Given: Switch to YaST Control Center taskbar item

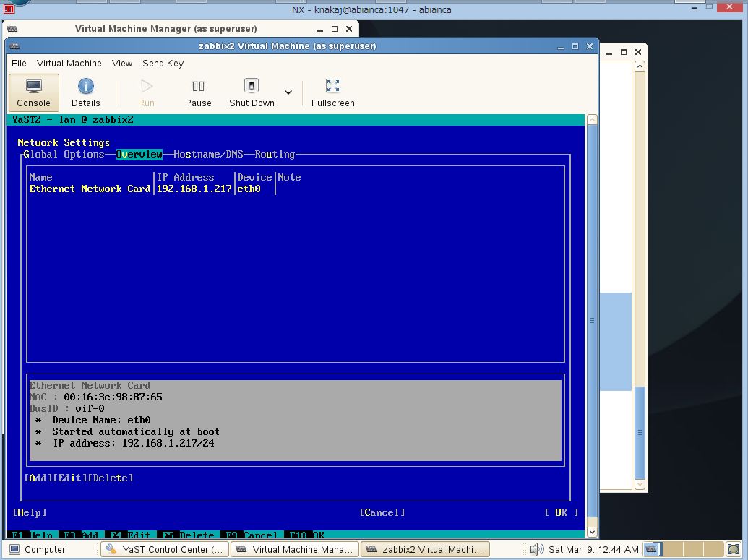Looking at the screenshot, I should point(165,549).
